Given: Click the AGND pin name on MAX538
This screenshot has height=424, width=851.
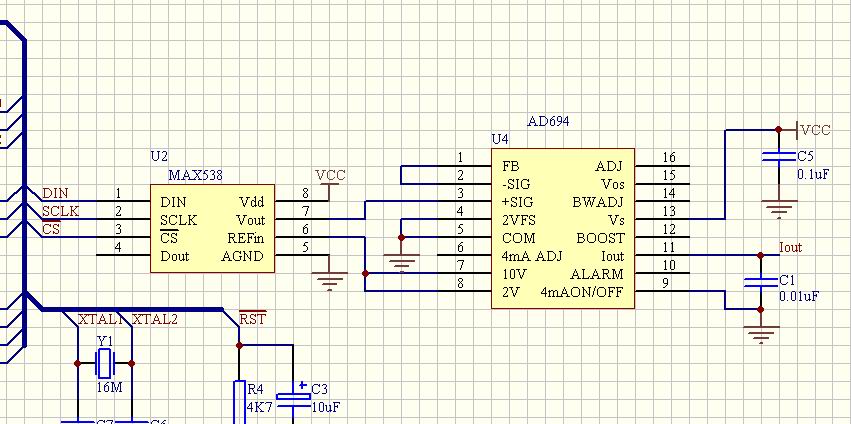Looking at the screenshot, I should [x=243, y=256].
